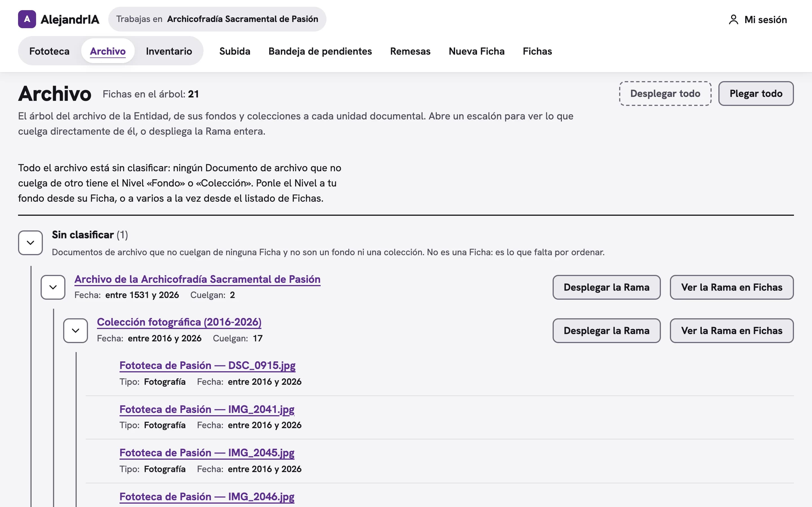812x507 pixels.
Task: Open the Remesas section
Action: pos(410,51)
